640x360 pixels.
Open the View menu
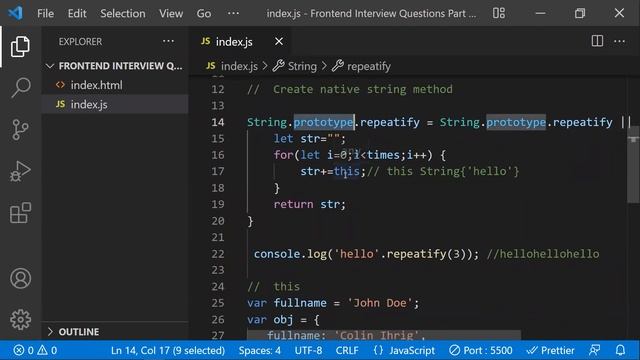tap(171, 13)
